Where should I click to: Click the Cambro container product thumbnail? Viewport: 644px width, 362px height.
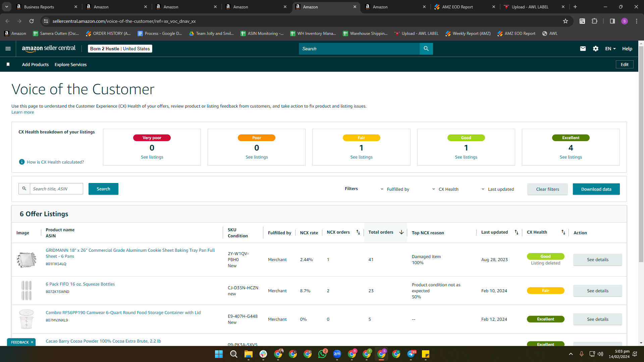[26, 319]
